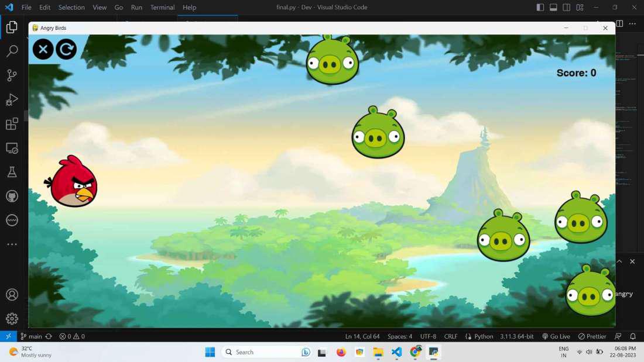Image resolution: width=644 pixels, height=362 pixels.
Task: Click the ENG IN language indicator
Action: point(563,352)
